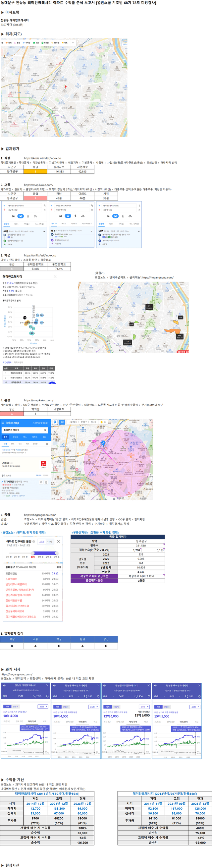Swap origin and destination in 시청역 1호선 route panel

(x=139, y=205)
